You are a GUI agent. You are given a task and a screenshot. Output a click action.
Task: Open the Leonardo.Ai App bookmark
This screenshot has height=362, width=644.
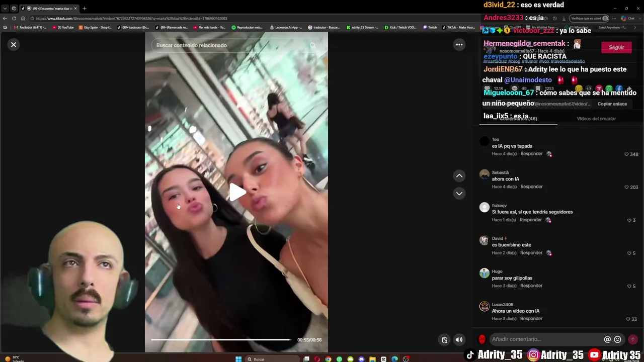(x=287, y=28)
